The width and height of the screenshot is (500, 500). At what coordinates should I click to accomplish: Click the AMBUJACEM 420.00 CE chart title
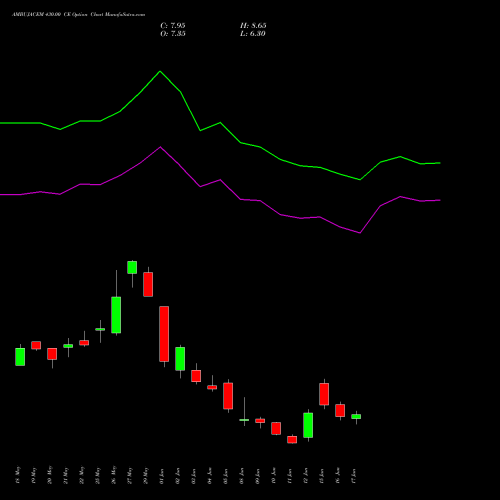tap(78, 15)
